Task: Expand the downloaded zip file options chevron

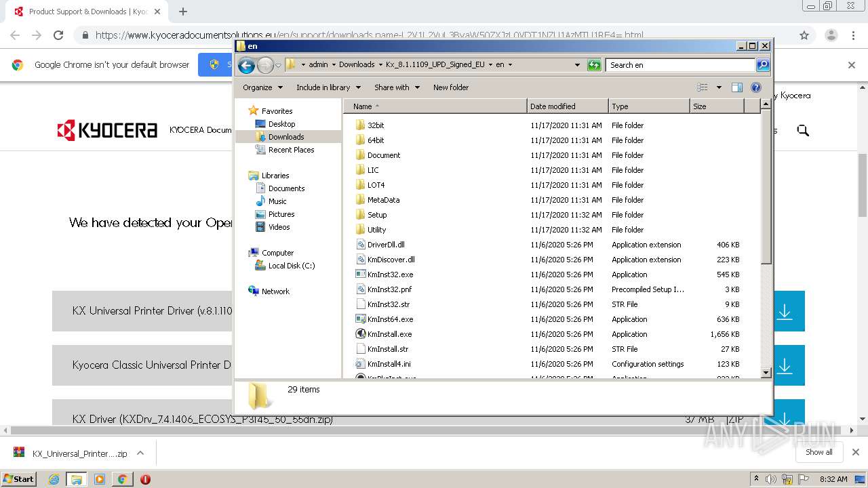Action: pos(140,453)
